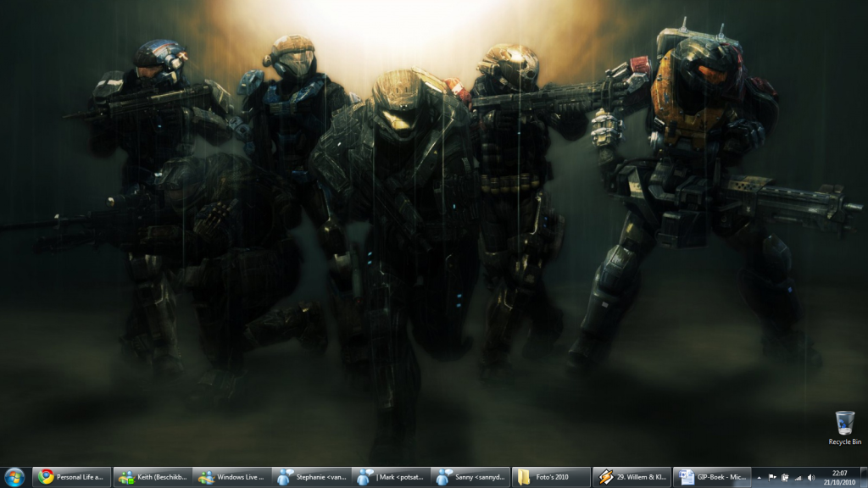868x488 pixels.
Task: Click the clock showing 22:07
Action: tap(839, 473)
